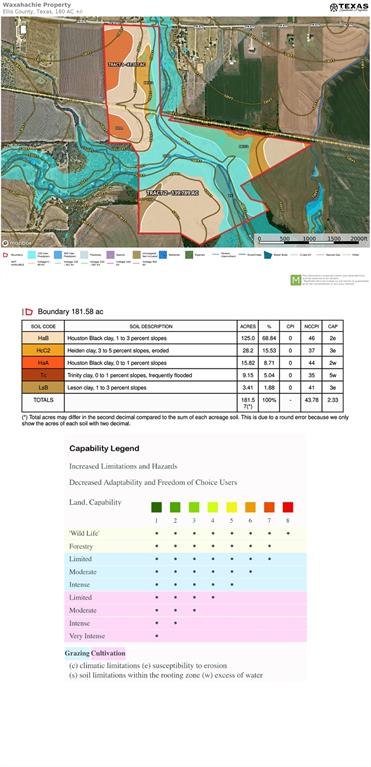Viewport: 371px width, 767px height.
Task: Click the red capability class 8 swatch
Action: (288, 507)
